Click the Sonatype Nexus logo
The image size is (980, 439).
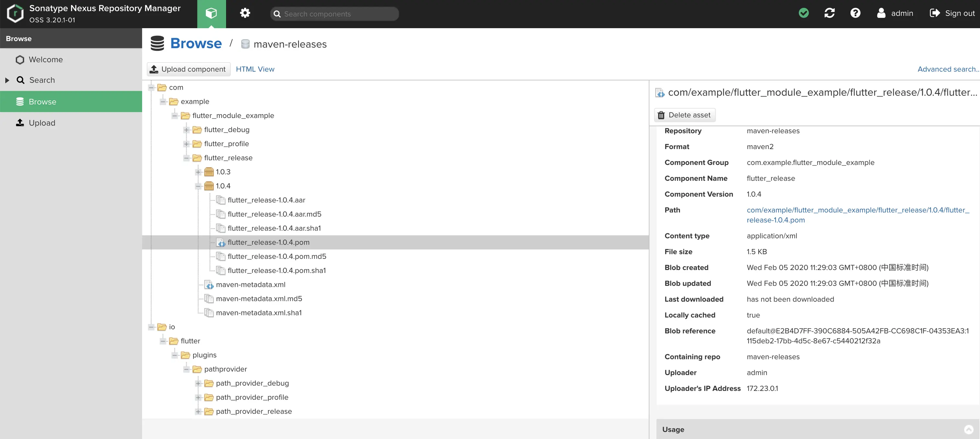15,14
